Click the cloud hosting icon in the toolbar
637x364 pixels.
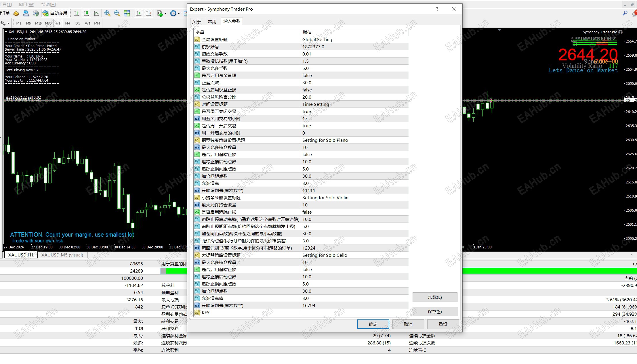tap(26, 13)
